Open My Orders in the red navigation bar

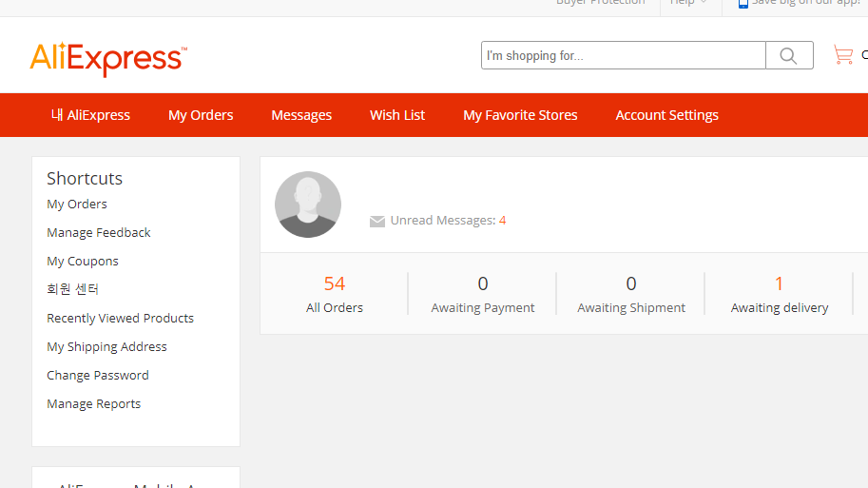(x=201, y=115)
